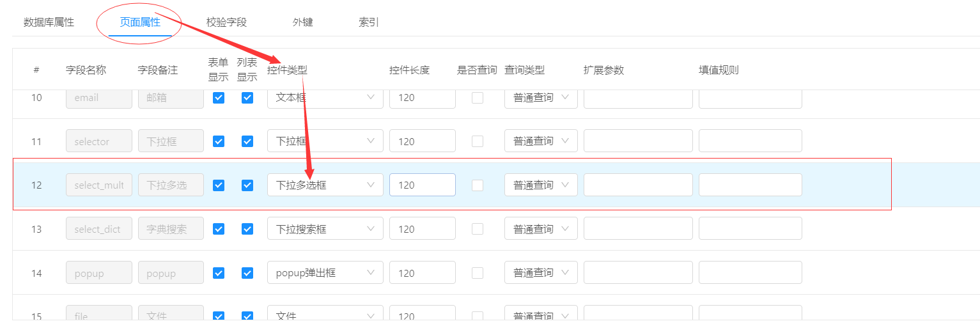Image resolution: width=980 pixels, height=328 pixels.
Task: Toggle 列表显示 for the selector row
Action: 247,141
